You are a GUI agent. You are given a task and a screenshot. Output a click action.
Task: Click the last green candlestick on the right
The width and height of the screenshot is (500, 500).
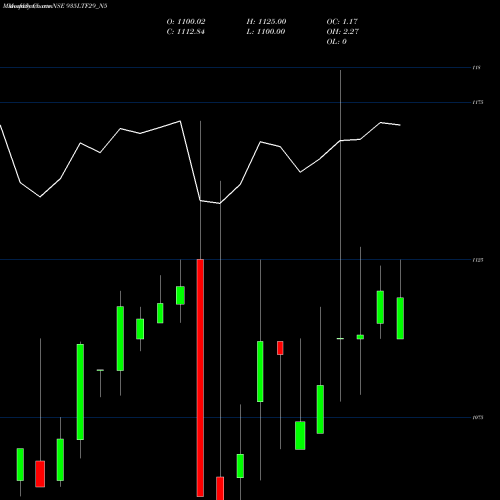(400, 318)
